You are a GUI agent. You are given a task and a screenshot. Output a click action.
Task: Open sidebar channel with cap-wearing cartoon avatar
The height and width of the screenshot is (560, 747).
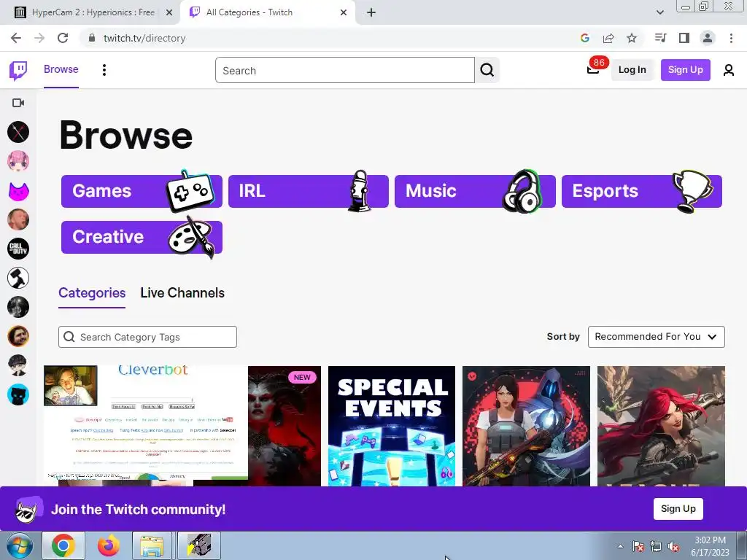(x=18, y=365)
